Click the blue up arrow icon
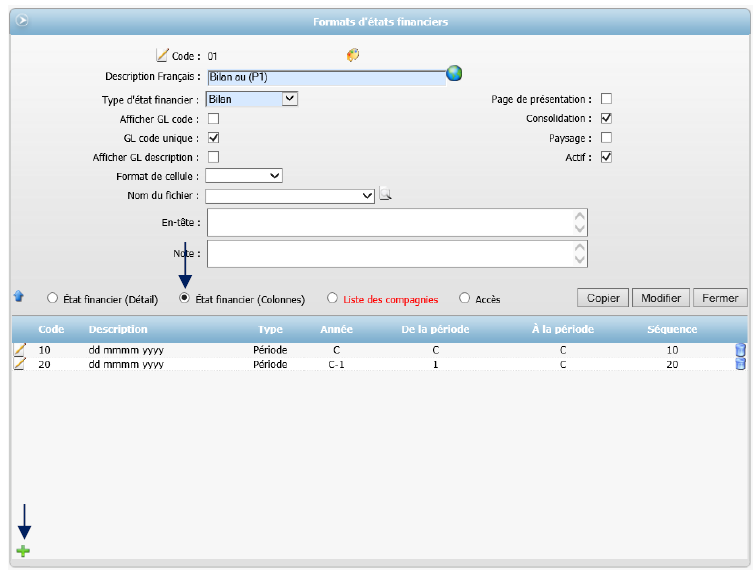 pos(18,296)
